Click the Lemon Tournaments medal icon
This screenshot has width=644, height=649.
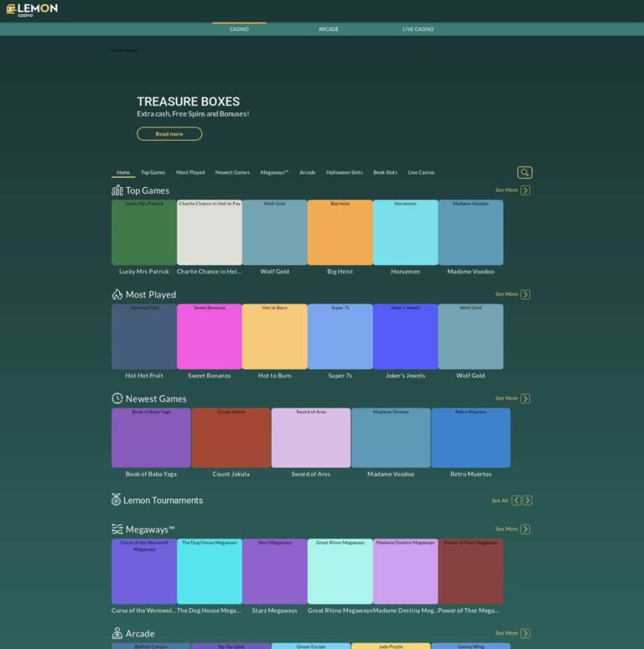click(x=116, y=500)
